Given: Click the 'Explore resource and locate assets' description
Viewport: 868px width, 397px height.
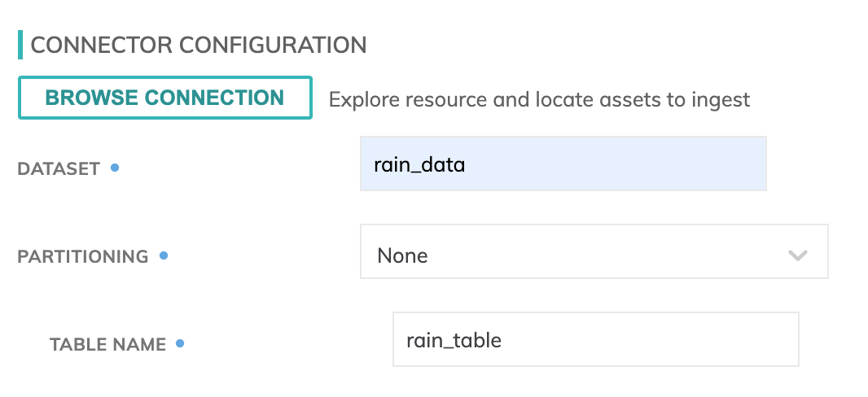Looking at the screenshot, I should point(539,100).
